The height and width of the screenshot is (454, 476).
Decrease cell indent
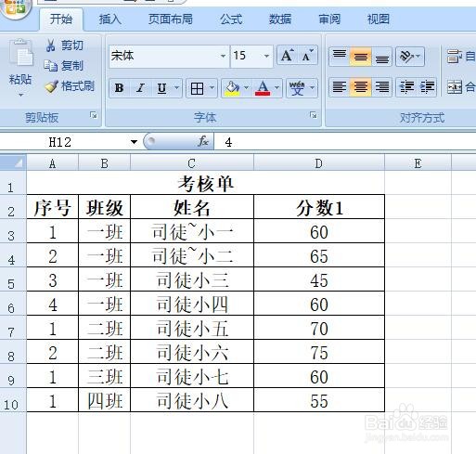click(x=406, y=87)
